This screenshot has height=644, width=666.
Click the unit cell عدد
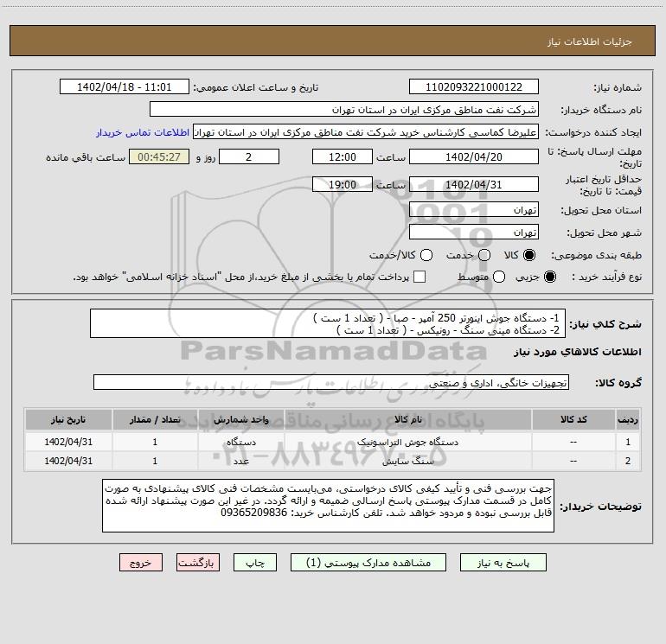click(240, 461)
